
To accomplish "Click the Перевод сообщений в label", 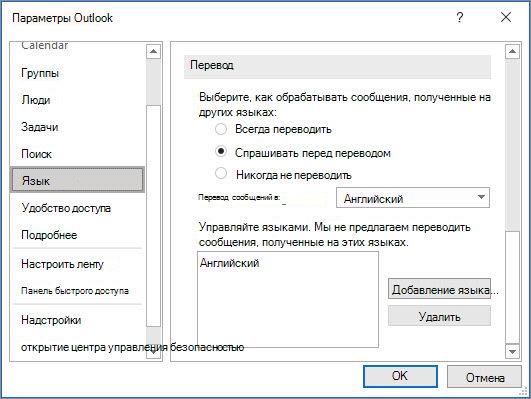I will 239,197.
